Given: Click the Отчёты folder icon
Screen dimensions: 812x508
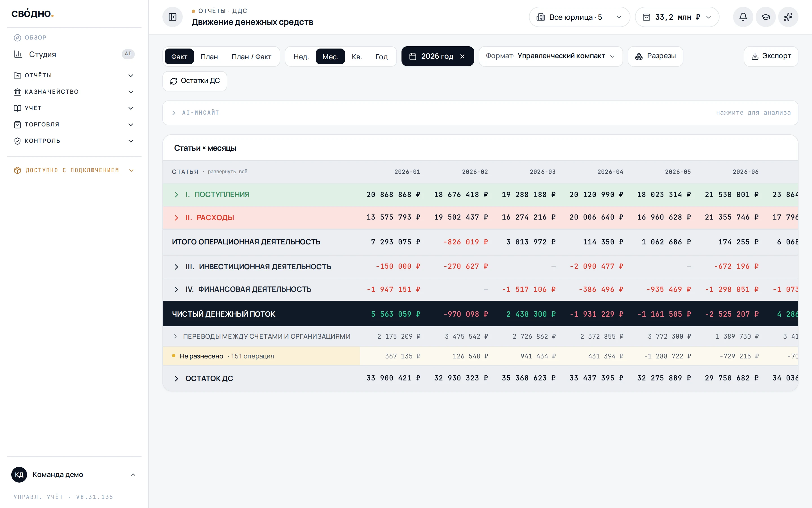Looking at the screenshot, I should click(17, 75).
